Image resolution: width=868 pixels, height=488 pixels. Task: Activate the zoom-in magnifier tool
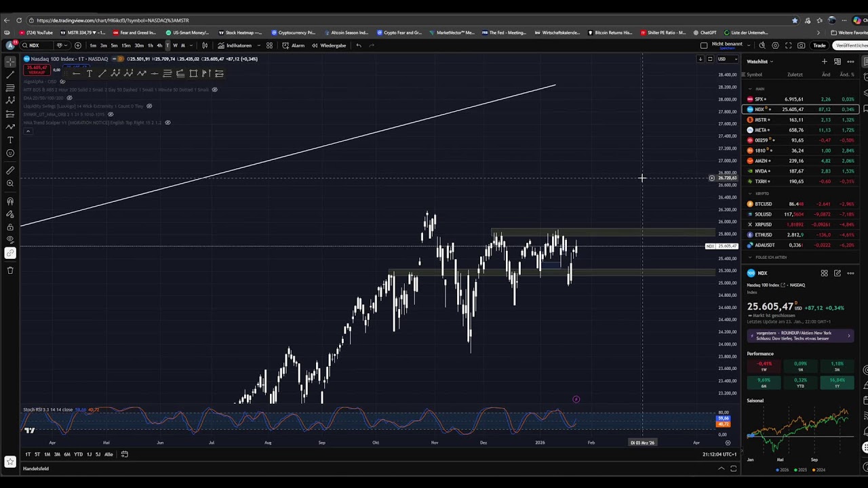[10, 183]
